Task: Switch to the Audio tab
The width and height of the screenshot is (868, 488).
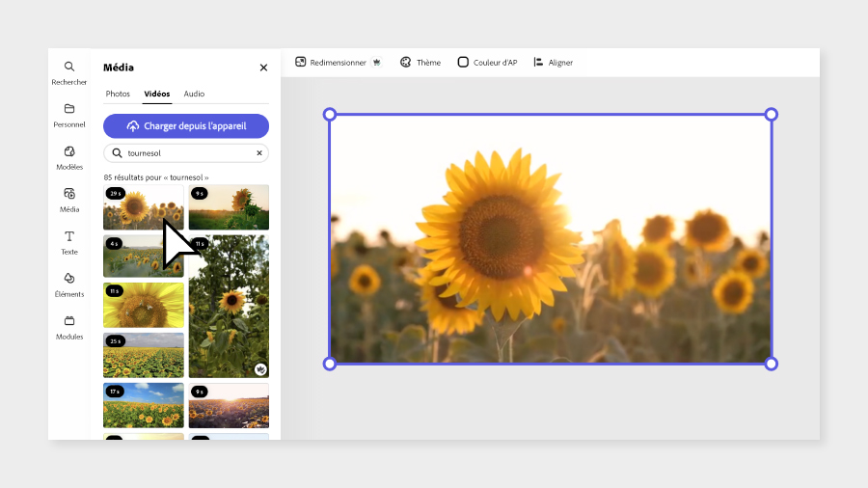Action: tap(194, 95)
